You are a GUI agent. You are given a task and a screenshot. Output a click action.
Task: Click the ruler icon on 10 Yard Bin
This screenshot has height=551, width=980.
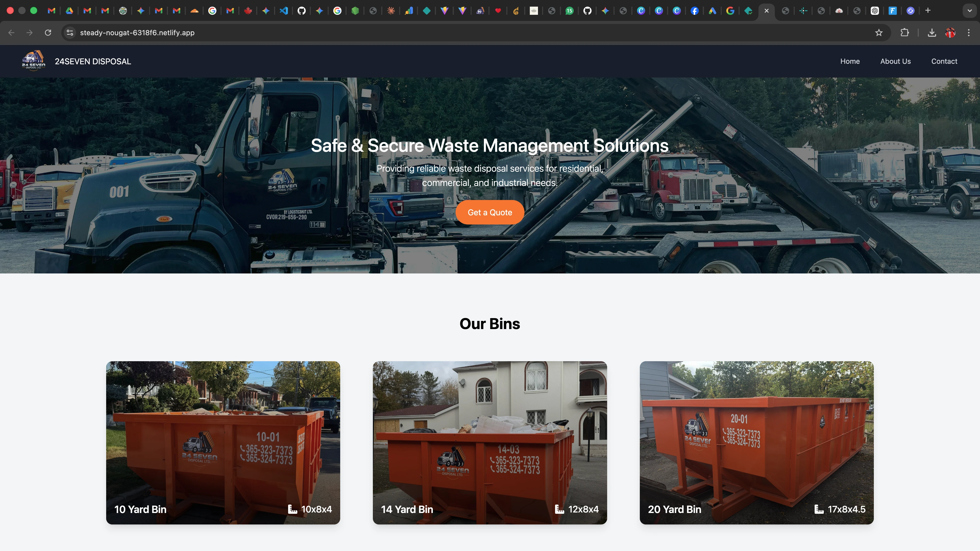click(x=292, y=509)
